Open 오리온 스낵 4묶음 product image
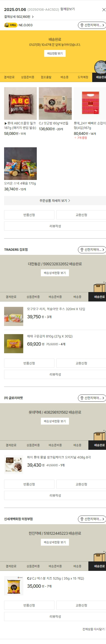Image resolution: width=106 pixels, height=644 pixels. click(x=20, y=164)
